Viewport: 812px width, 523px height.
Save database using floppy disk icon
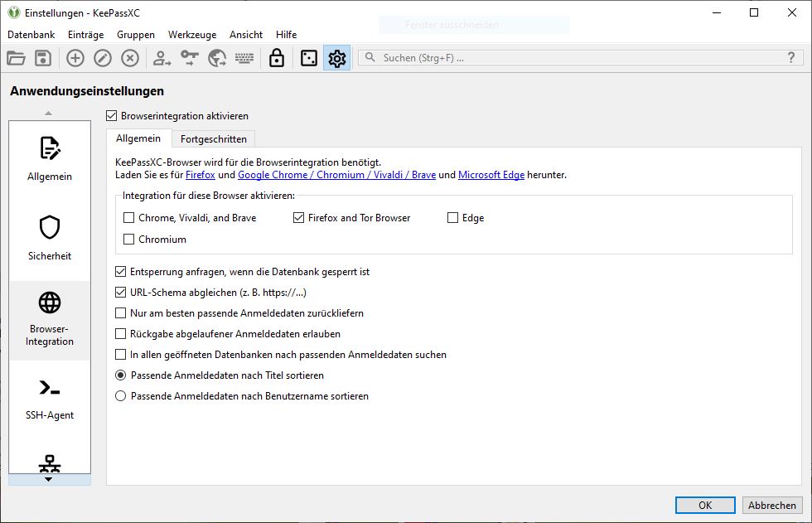point(43,58)
